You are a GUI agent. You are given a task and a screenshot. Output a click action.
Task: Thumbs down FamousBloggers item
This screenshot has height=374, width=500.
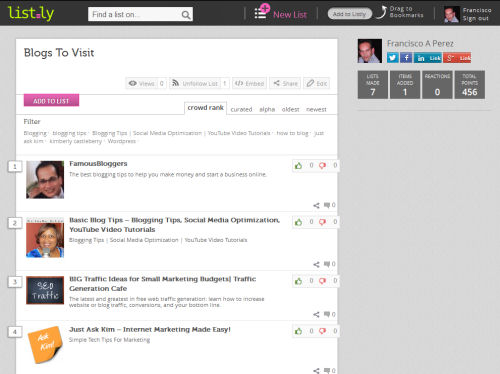(322, 165)
